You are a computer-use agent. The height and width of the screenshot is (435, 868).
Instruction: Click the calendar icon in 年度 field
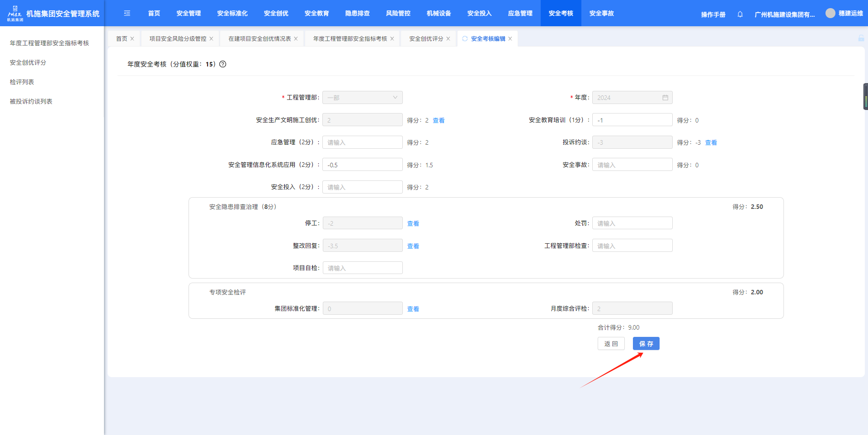pos(665,98)
